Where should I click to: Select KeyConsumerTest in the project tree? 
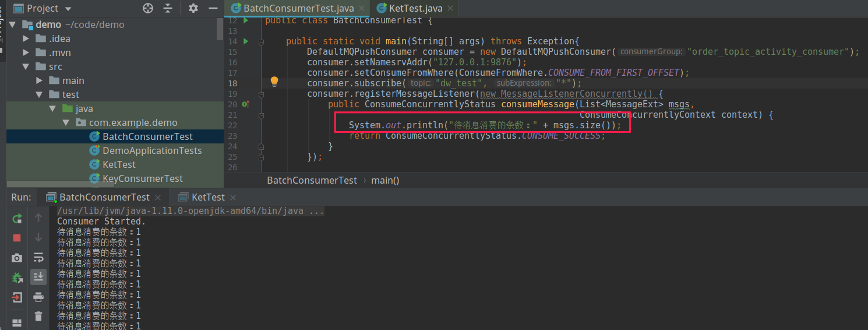[142, 178]
